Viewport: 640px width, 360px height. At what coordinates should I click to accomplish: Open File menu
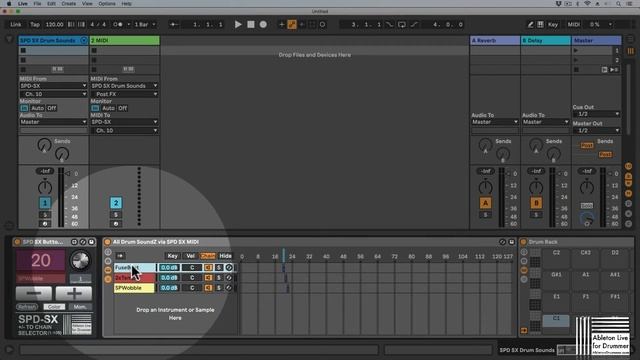click(x=37, y=4)
